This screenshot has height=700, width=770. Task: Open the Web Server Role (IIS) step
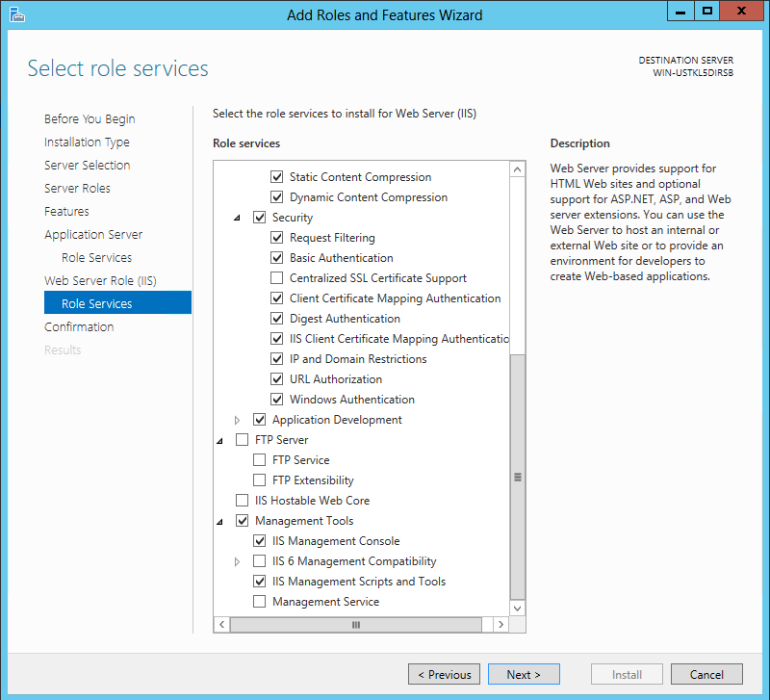pyautogui.click(x=100, y=280)
